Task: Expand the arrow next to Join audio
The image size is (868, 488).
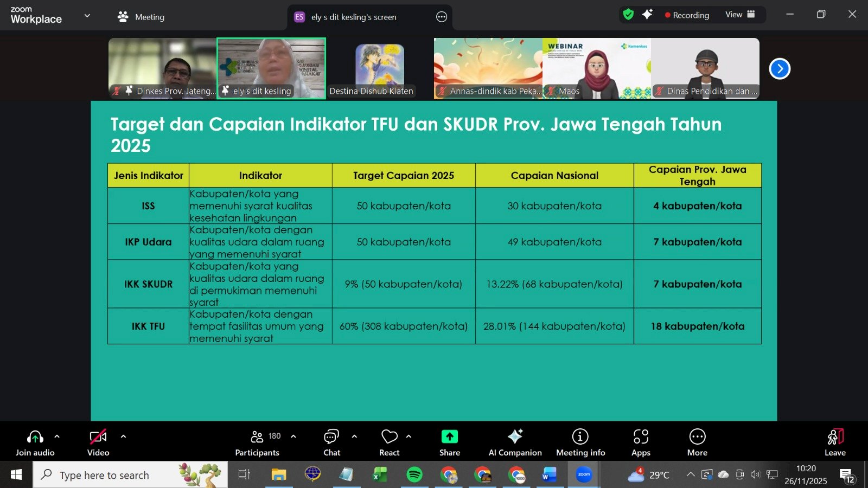Action: 57,436
